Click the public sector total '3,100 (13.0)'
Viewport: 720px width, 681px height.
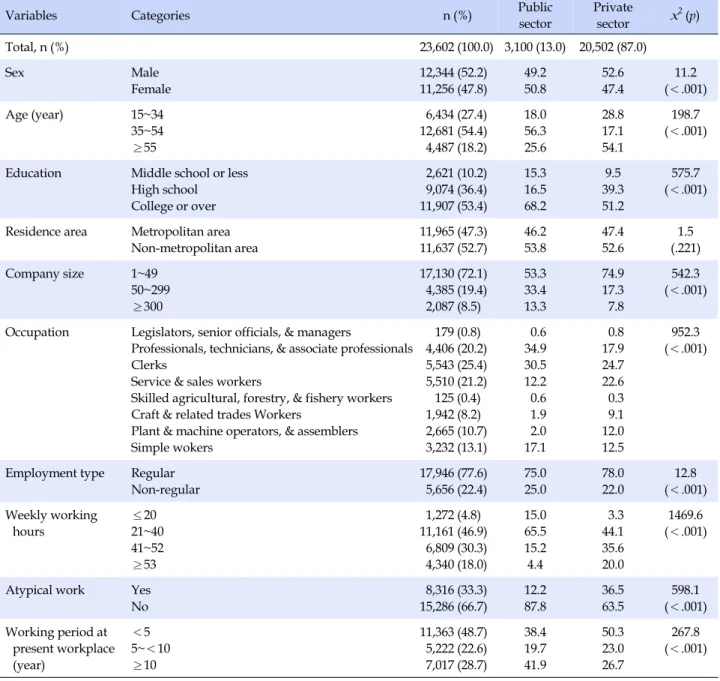535,47
